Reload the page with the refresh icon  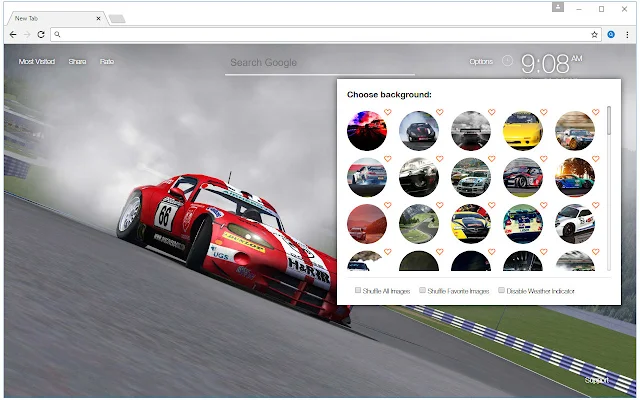coord(41,35)
